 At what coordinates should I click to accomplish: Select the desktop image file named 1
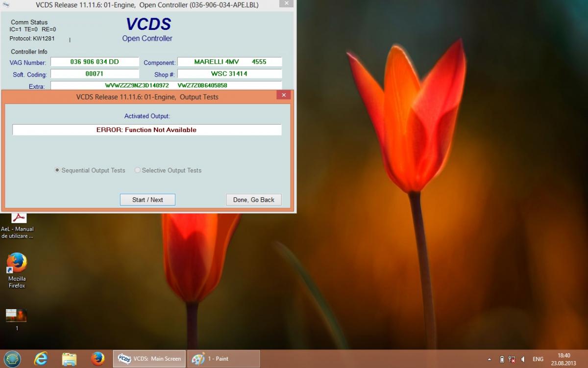(x=17, y=320)
